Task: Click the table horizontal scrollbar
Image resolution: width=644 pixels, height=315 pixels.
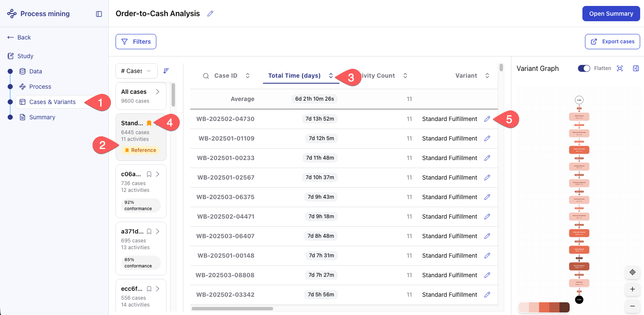Action: (x=232, y=309)
